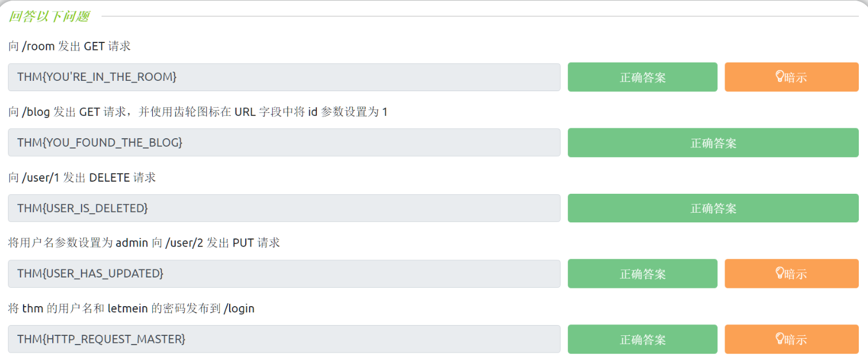Viewport: 868px width, 356px height.
Task: Click 正确答案 button beside THM{HTTP_REQUEST_MASTER}
Action: click(x=642, y=339)
